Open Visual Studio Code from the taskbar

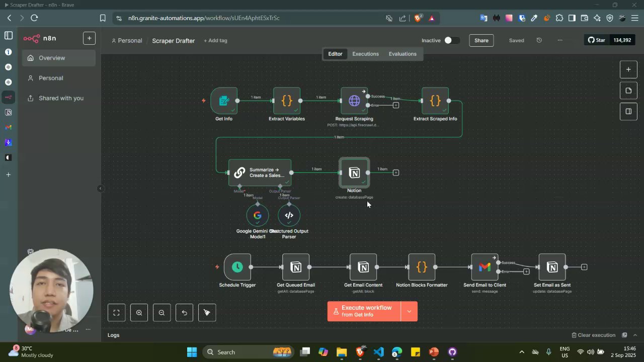(379, 352)
